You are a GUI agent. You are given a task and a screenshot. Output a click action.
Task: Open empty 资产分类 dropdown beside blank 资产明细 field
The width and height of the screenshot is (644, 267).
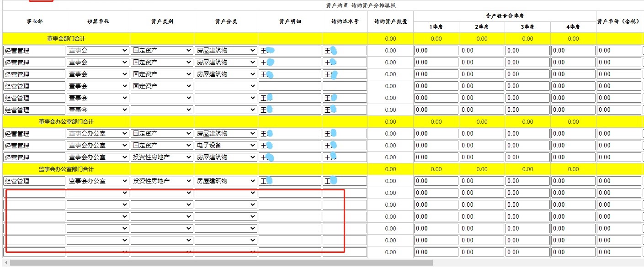point(226,86)
